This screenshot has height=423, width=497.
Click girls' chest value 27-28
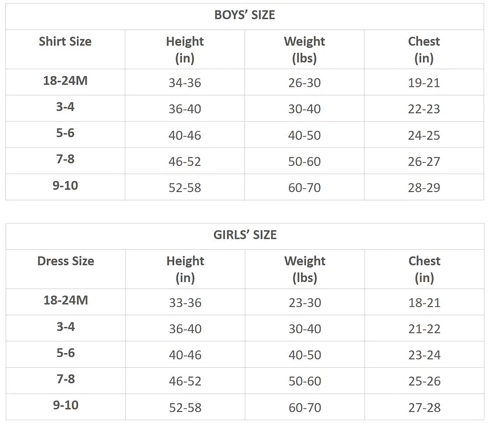tap(424, 407)
